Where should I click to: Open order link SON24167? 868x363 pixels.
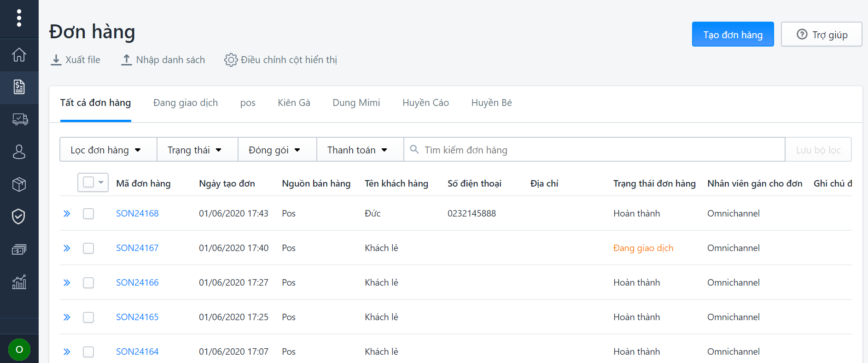137,248
